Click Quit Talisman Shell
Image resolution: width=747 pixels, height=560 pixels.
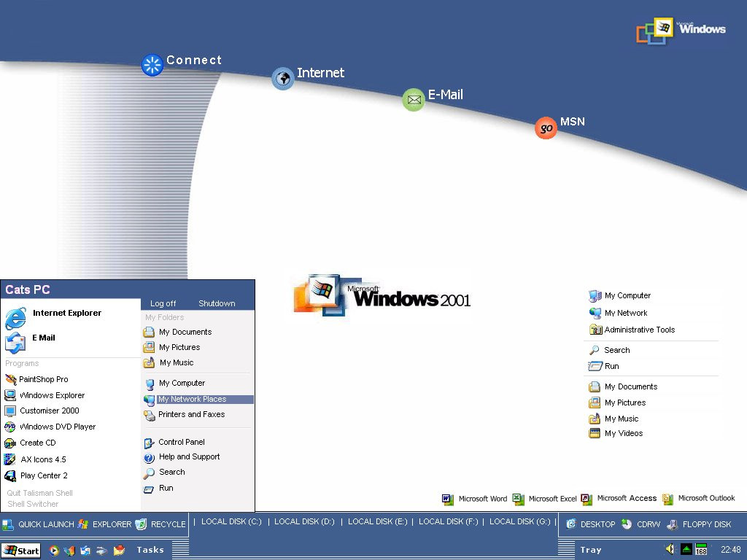(x=39, y=493)
